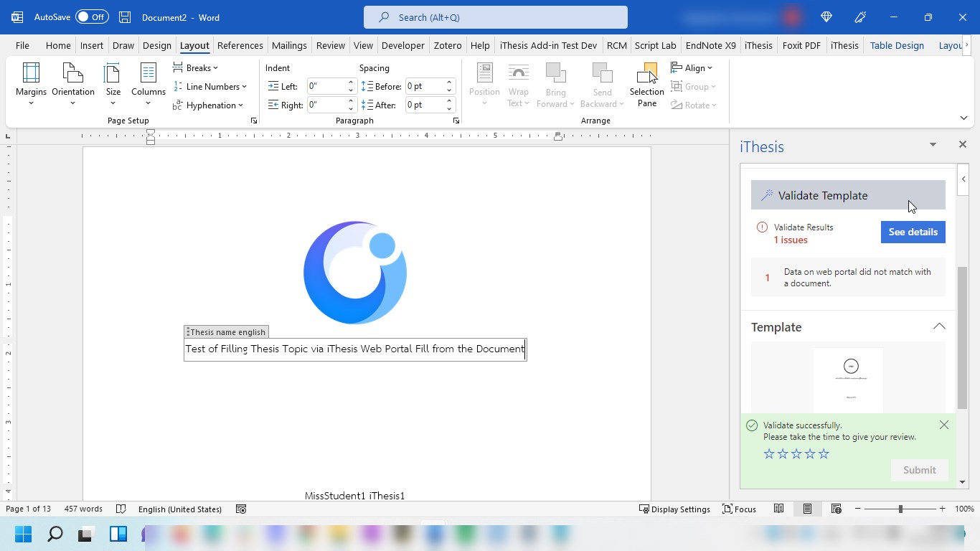Open the Hyphenation dropdown

pyautogui.click(x=208, y=105)
